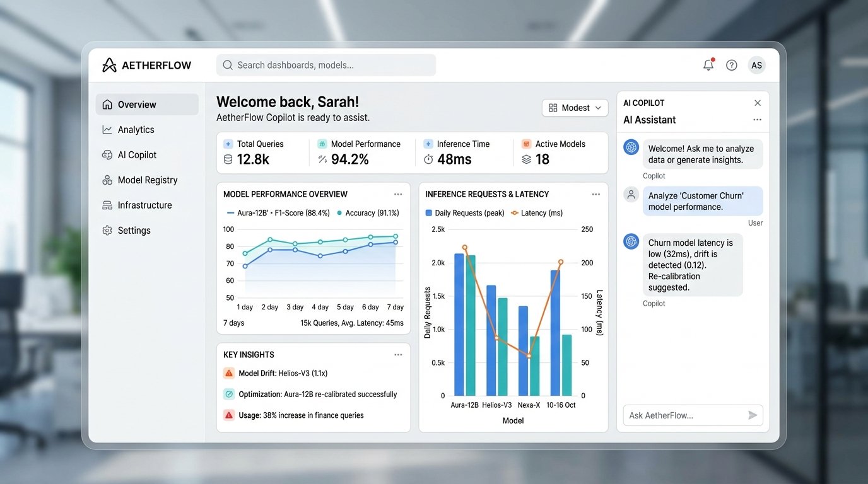Click the Copilot avatar beside Churn message
Screen dimensions: 868x484
[631, 241]
